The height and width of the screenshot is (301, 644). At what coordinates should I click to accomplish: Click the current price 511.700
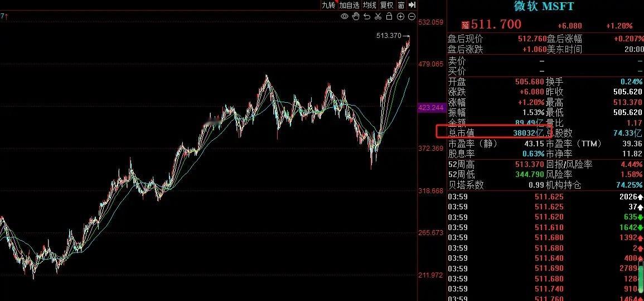496,25
